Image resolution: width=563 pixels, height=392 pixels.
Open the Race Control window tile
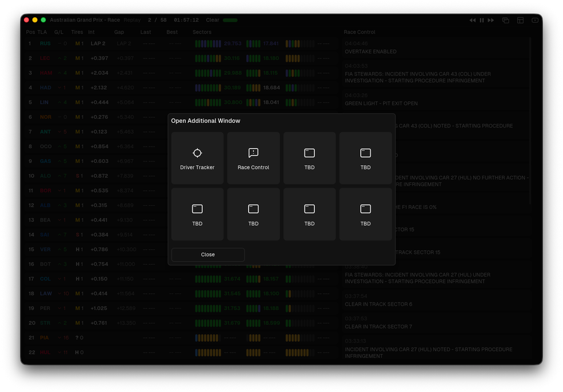(x=253, y=158)
